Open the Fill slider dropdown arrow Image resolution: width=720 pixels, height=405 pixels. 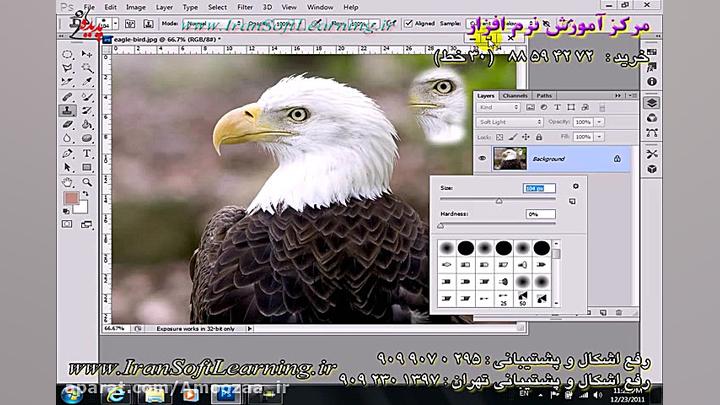tap(599, 137)
